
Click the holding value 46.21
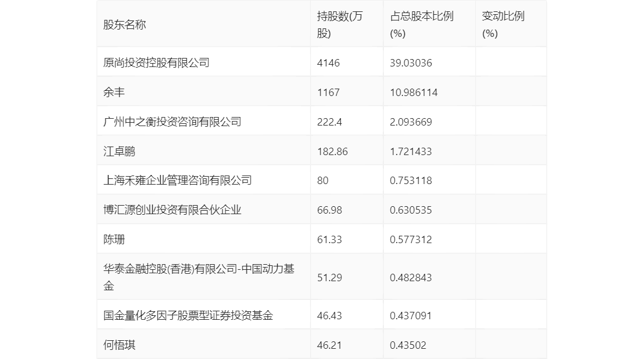point(329,345)
